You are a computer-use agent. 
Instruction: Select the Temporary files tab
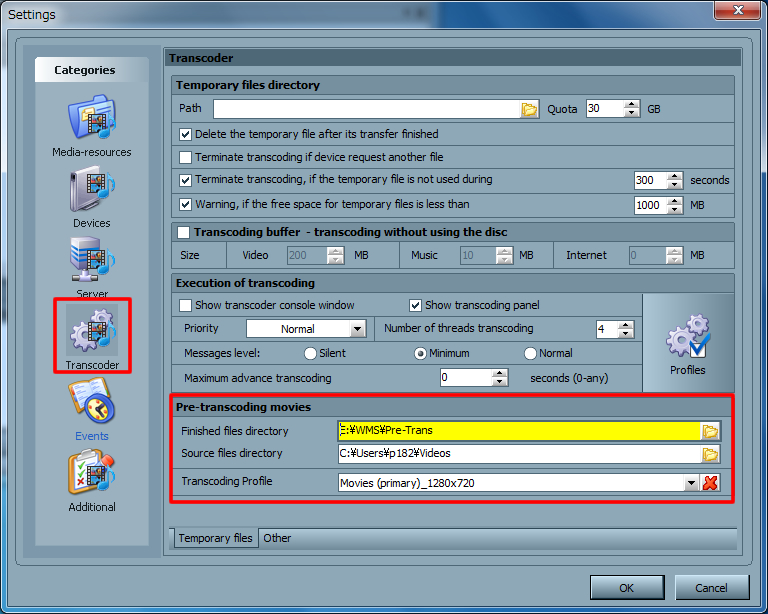pyautogui.click(x=215, y=538)
